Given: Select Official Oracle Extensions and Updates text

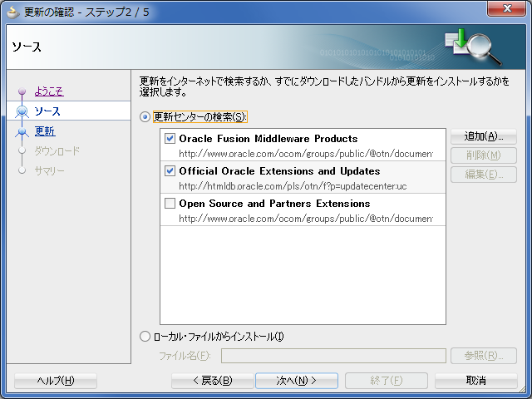Looking at the screenshot, I should pos(279,170).
